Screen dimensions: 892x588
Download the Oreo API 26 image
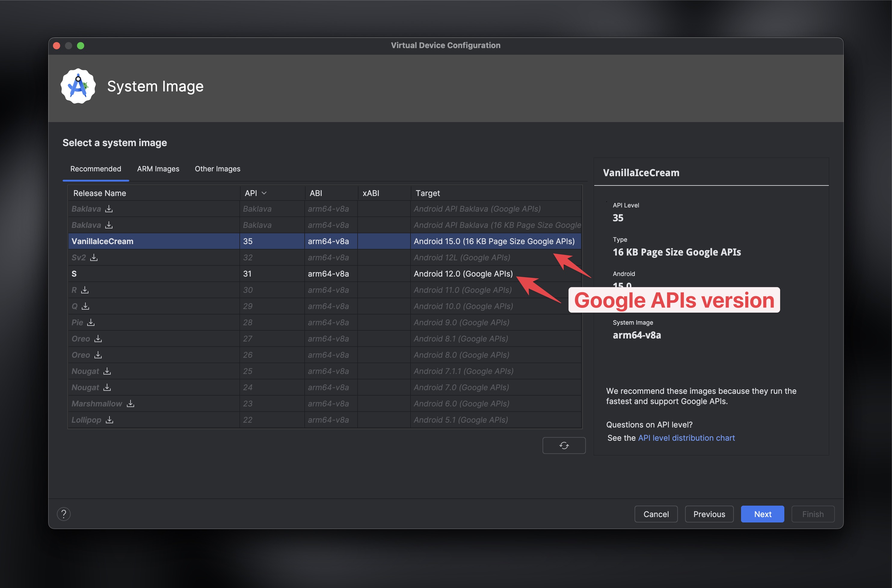(98, 354)
